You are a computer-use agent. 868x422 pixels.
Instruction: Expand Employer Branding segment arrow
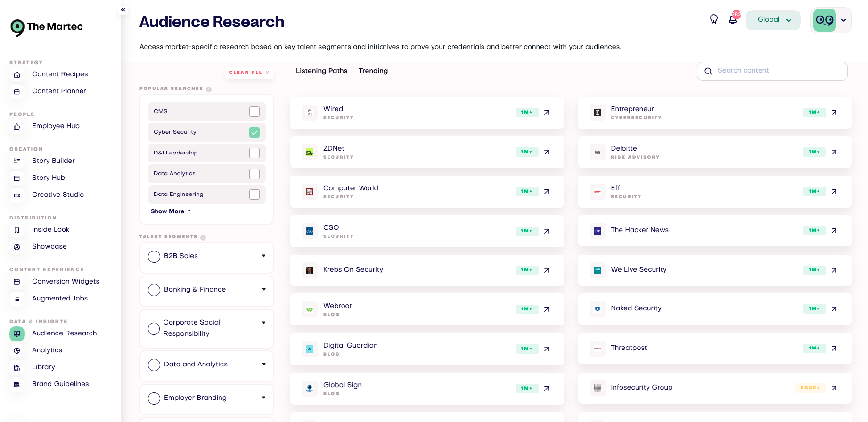pos(264,398)
